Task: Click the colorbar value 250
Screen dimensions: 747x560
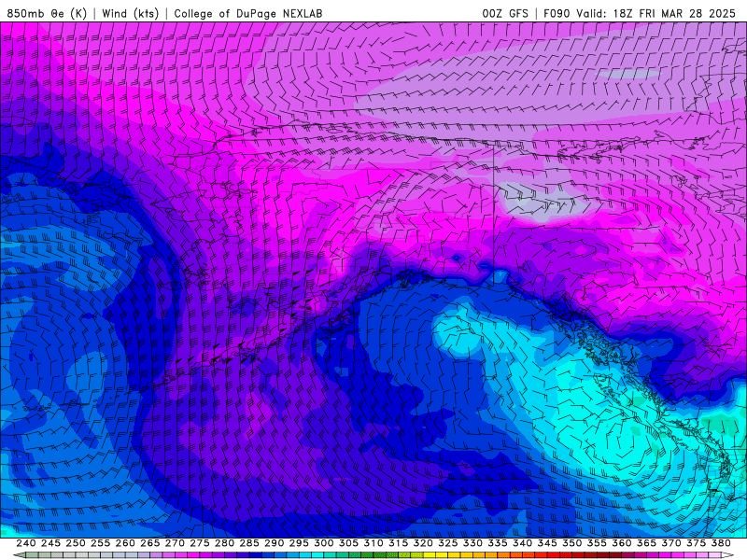Action: coord(76,543)
